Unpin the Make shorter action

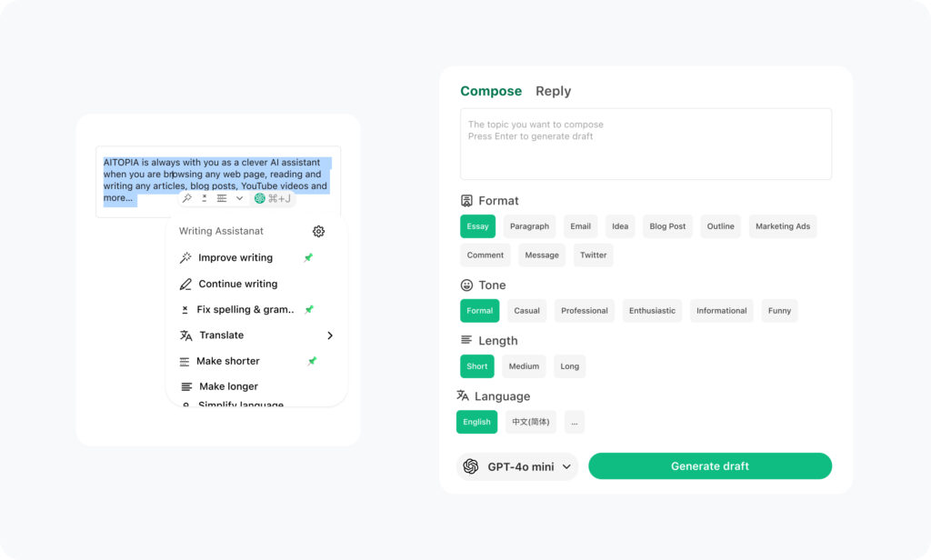312,361
